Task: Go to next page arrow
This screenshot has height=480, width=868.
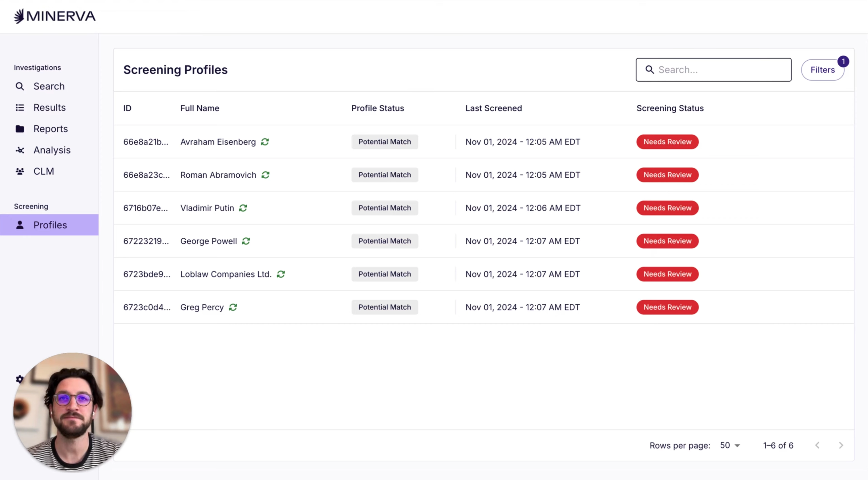Action: (x=841, y=445)
